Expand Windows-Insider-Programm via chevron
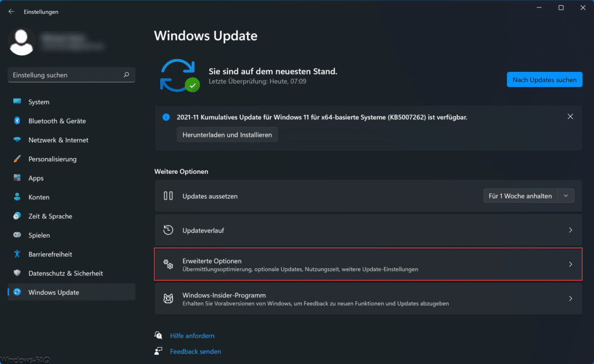Screen dimensions: 594x364 click(x=570, y=299)
